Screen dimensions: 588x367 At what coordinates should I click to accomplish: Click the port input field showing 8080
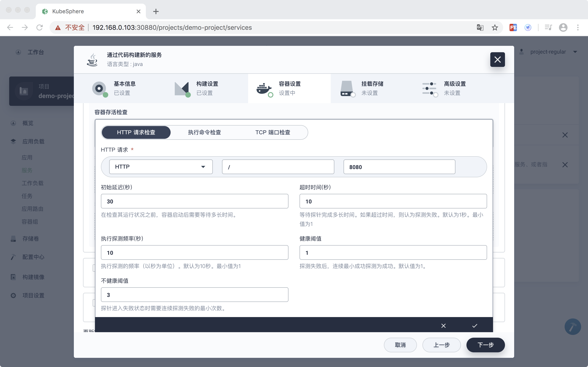pyautogui.click(x=399, y=167)
